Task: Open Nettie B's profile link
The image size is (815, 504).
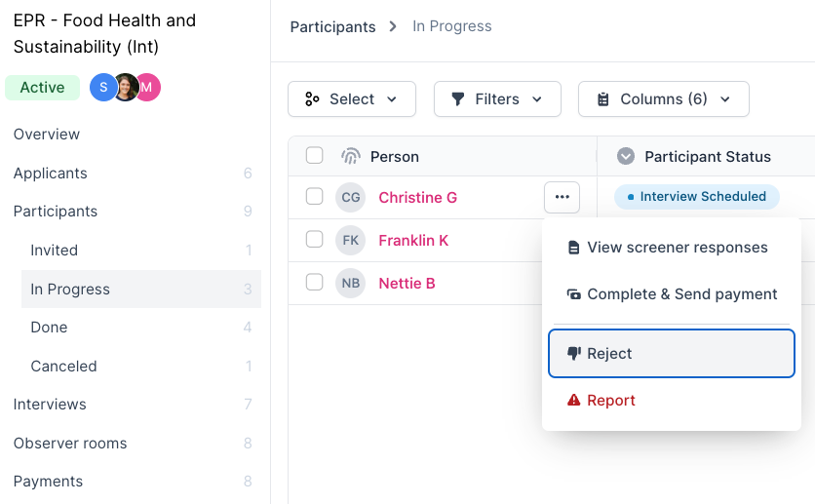Action: pos(407,283)
